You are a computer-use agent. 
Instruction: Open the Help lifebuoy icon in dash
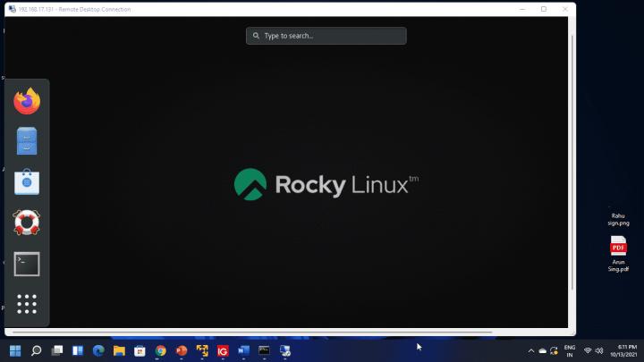coord(27,223)
